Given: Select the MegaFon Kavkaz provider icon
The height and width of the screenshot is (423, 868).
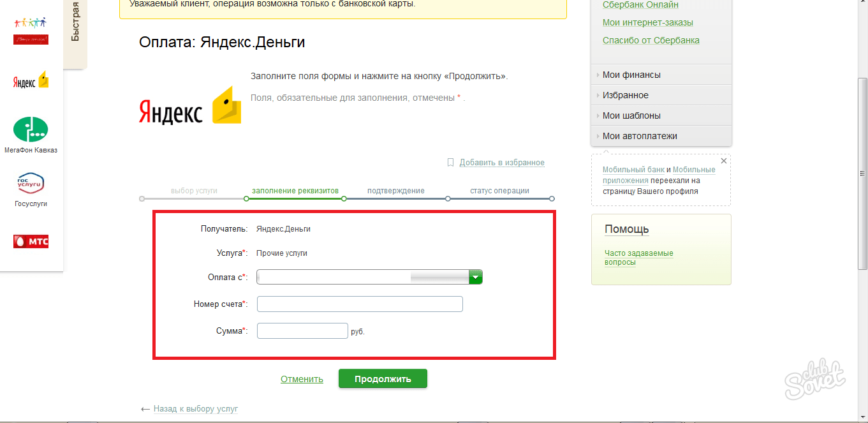Looking at the screenshot, I should pyautogui.click(x=31, y=130).
